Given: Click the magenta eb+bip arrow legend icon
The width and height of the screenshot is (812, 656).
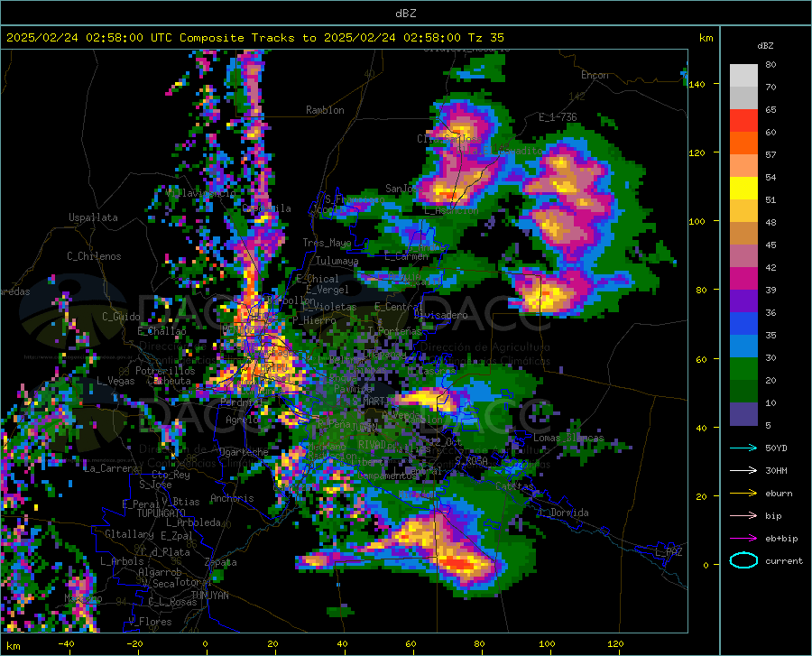Looking at the screenshot, I should pyautogui.click(x=743, y=539).
